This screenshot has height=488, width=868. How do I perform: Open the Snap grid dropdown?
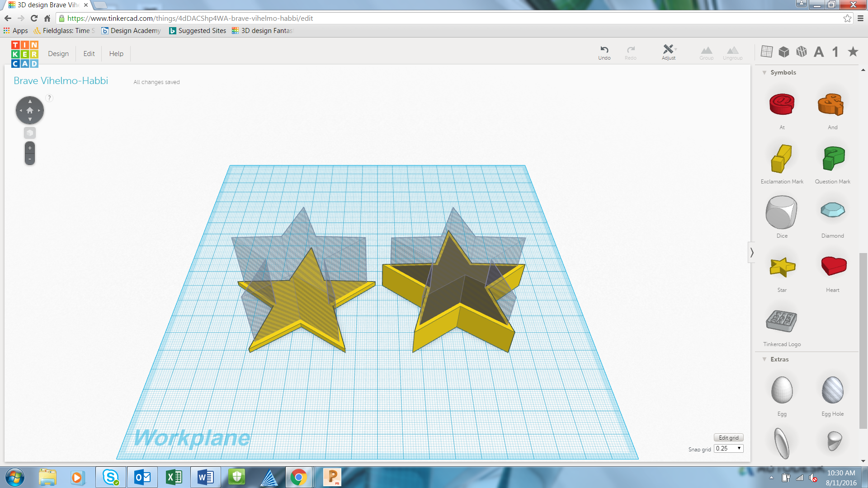click(x=729, y=448)
